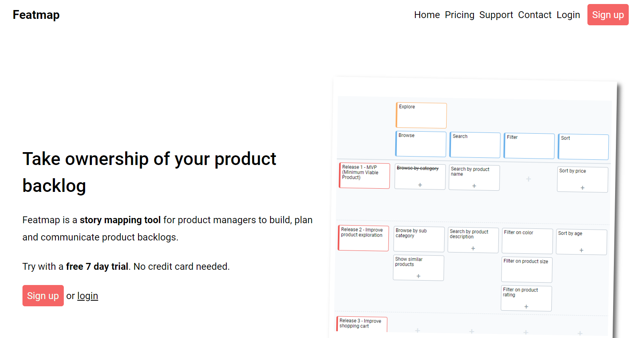The image size is (644, 338).
Task: Add a card under Search by product name
Action: [474, 186]
